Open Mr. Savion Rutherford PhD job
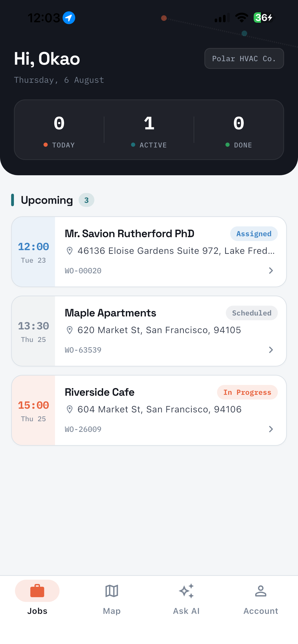Viewport: 298px width, 644px height. [149, 252]
